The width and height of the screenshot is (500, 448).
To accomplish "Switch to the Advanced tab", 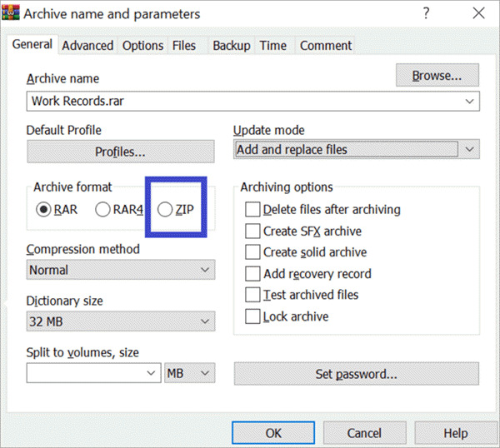I will [87, 46].
